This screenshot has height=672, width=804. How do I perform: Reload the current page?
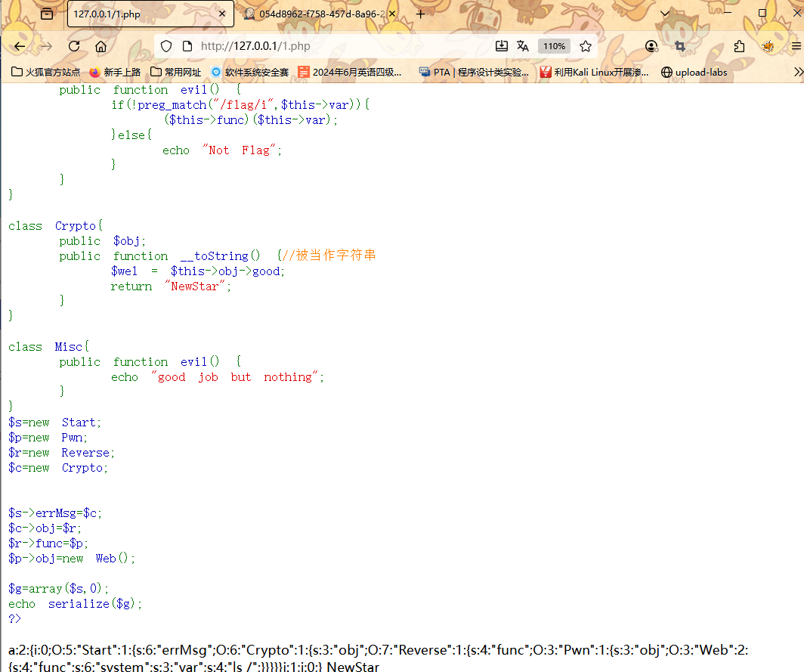pyautogui.click(x=74, y=46)
